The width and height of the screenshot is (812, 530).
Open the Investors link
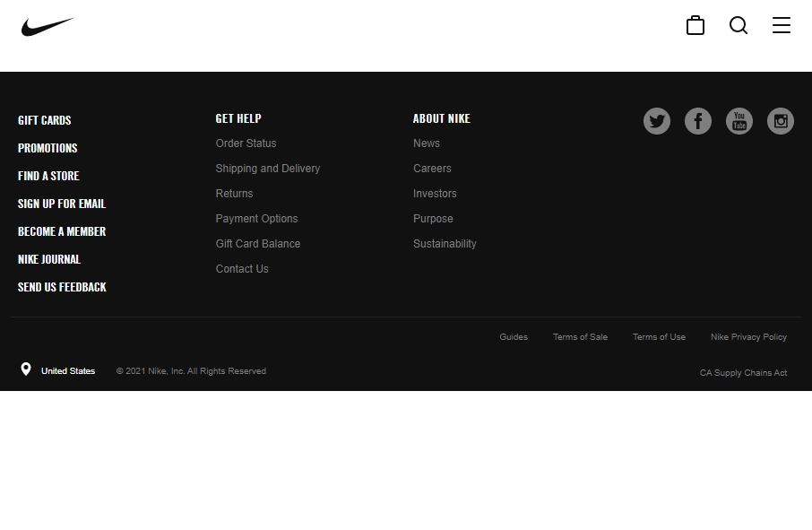click(x=435, y=194)
